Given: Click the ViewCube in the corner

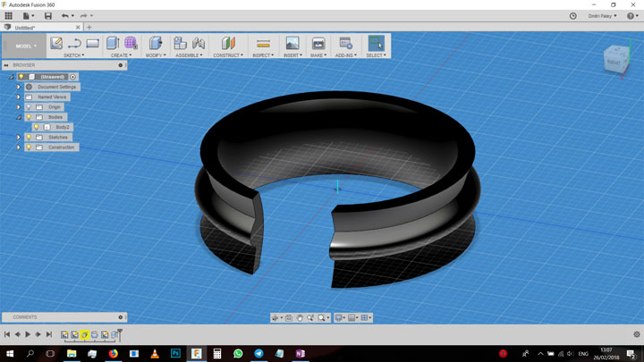Looking at the screenshot, I should click(615, 61).
